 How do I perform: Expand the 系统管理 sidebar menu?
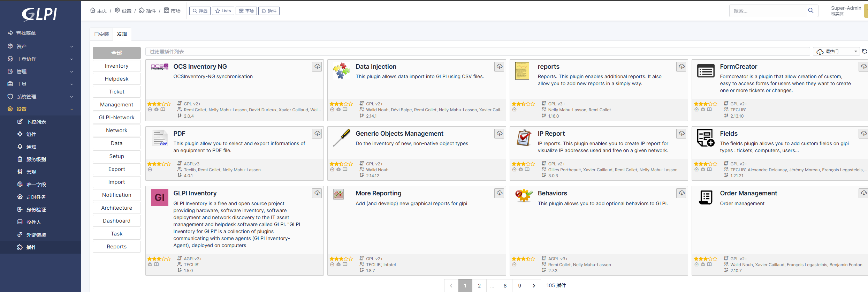click(x=40, y=96)
